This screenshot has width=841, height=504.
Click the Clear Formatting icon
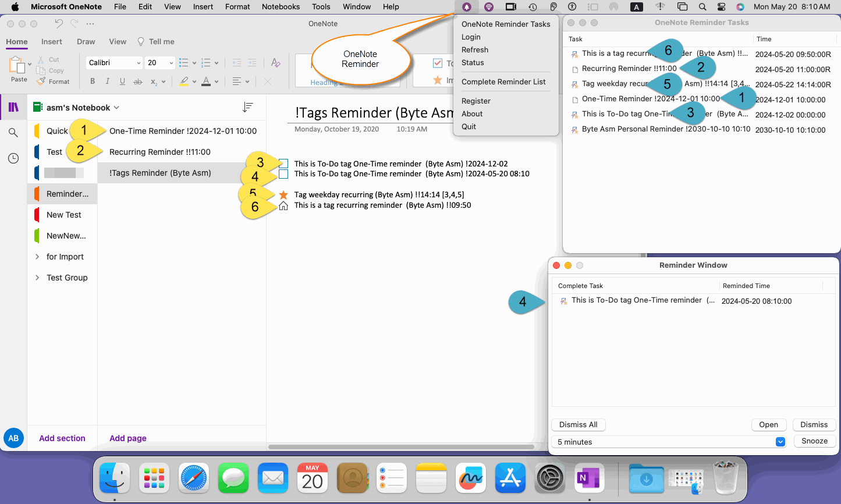coord(276,63)
